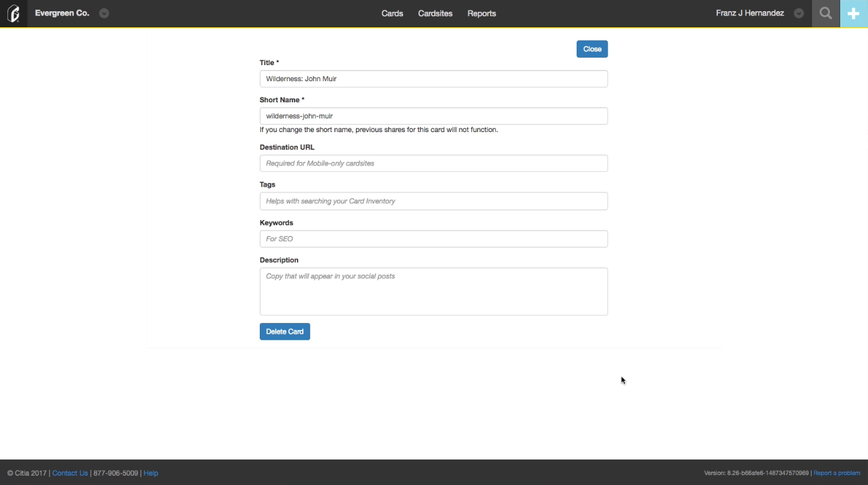Click the 877-906-5009 phone number
This screenshot has width=868, height=485.
(116, 473)
